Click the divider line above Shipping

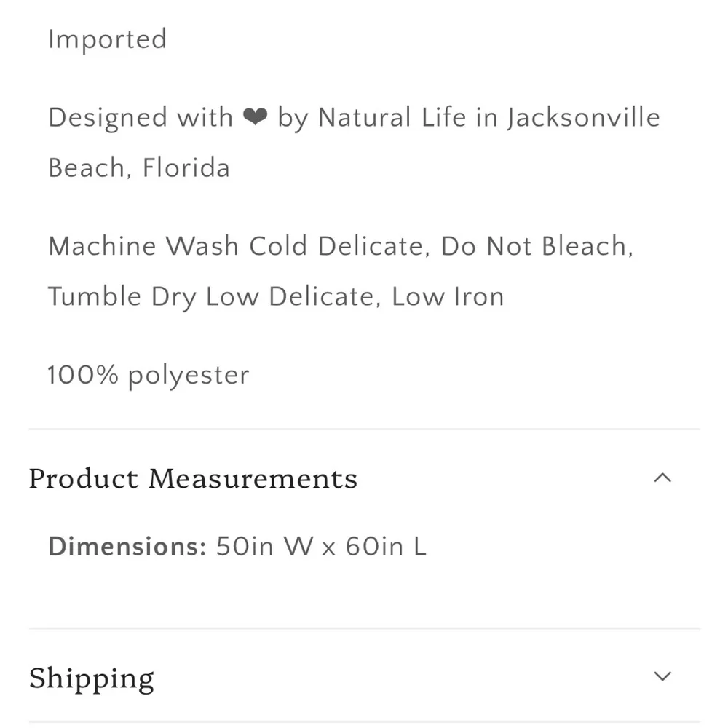click(364, 628)
